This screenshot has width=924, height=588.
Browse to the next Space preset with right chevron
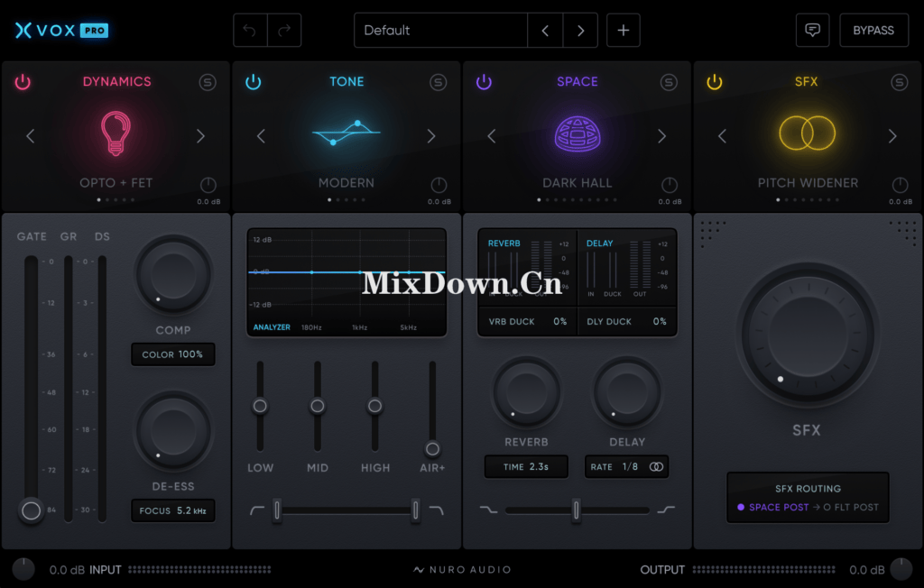[x=663, y=136]
